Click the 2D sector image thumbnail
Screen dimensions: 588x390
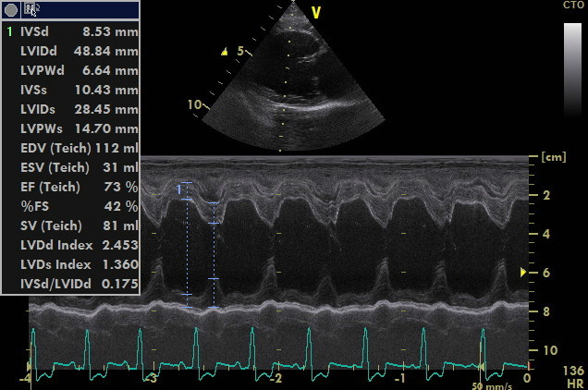(x=288, y=79)
